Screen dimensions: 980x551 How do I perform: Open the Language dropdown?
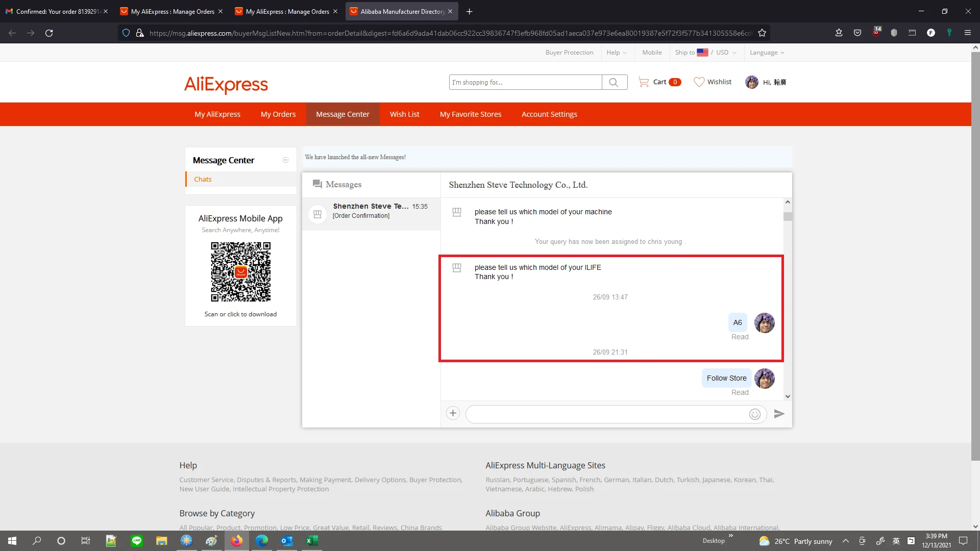[x=767, y=53]
